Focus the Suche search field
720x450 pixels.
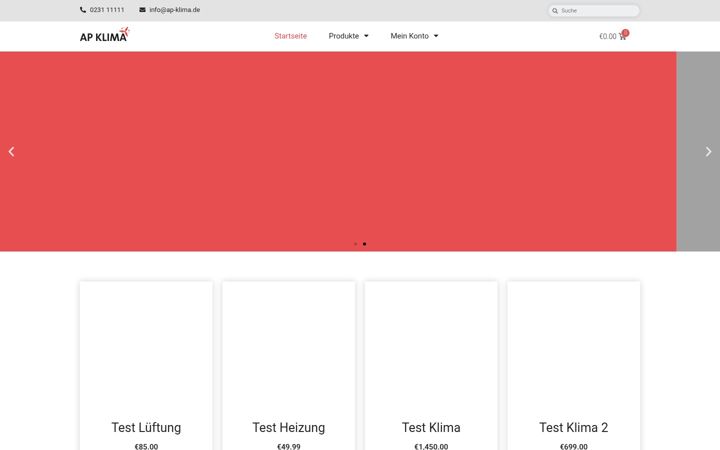coord(594,11)
